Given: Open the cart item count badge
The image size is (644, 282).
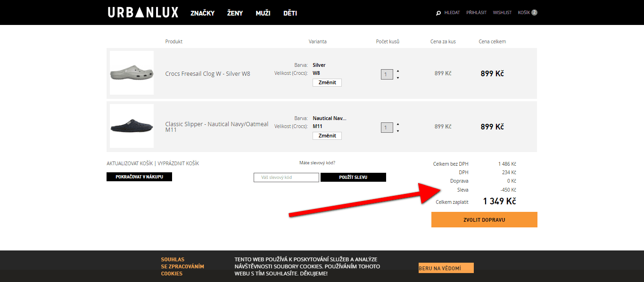Looking at the screenshot, I should click(534, 13).
